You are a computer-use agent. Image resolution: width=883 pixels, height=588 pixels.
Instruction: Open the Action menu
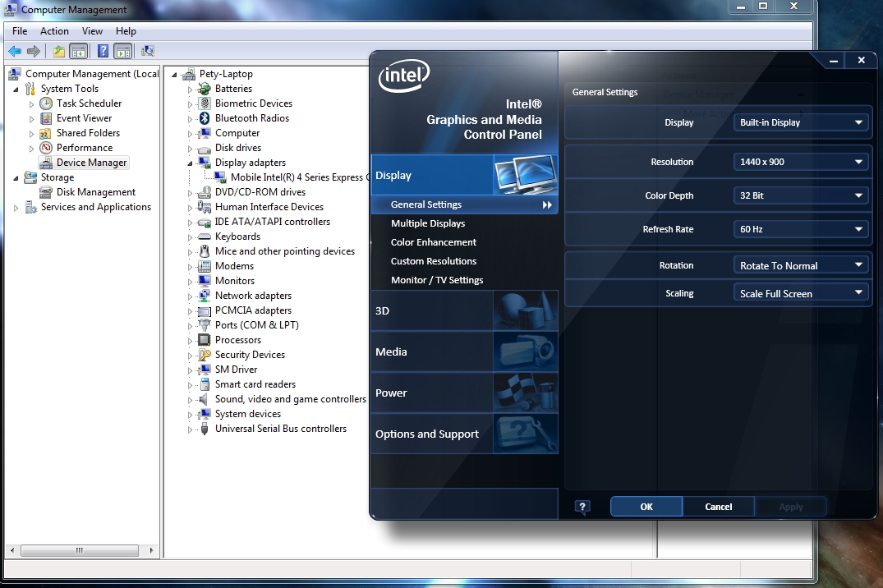pyautogui.click(x=55, y=31)
